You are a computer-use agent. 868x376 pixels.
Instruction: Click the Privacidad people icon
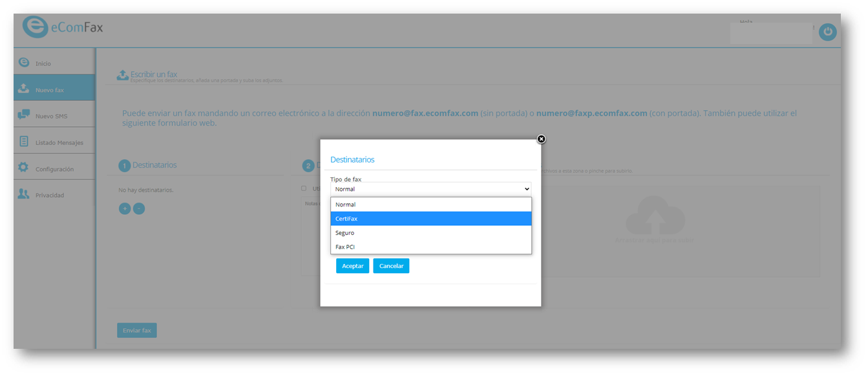(24, 194)
